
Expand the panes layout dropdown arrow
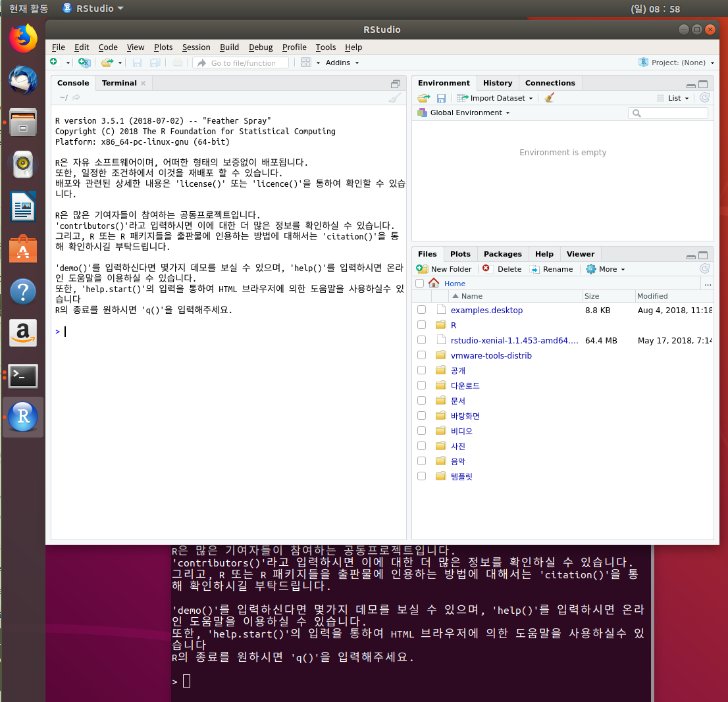click(318, 63)
